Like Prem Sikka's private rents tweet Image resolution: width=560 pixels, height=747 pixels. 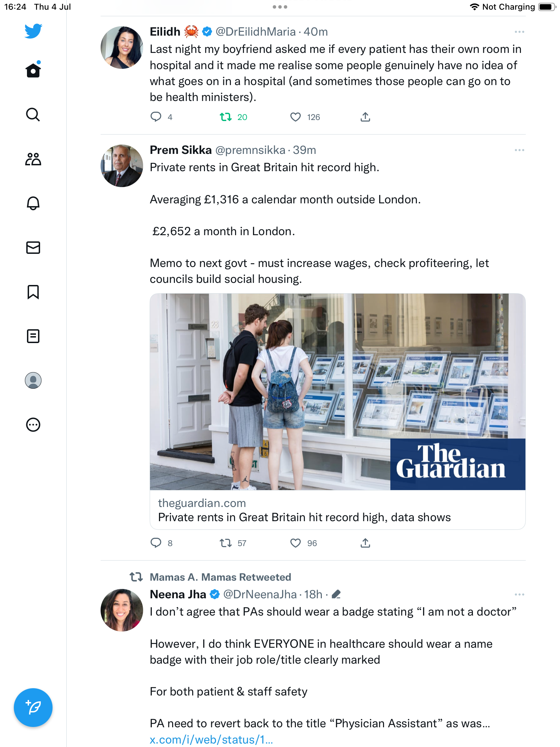coord(296,543)
